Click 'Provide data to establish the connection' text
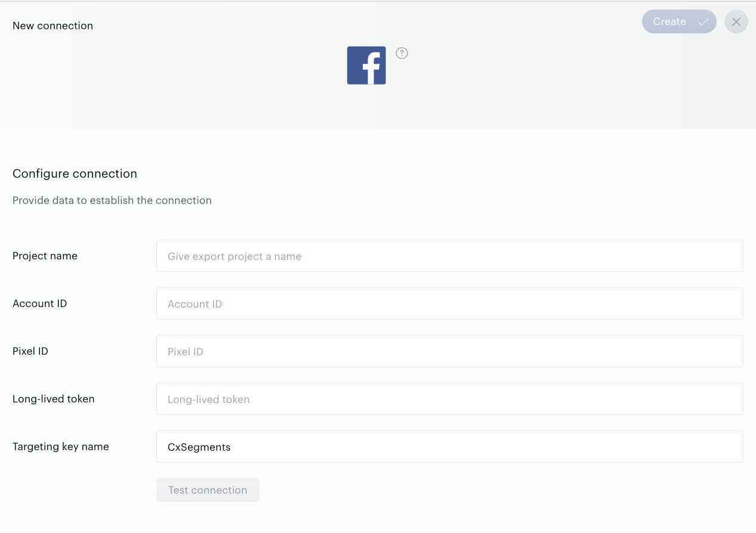The width and height of the screenshot is (756, 533). coord(112,200)
